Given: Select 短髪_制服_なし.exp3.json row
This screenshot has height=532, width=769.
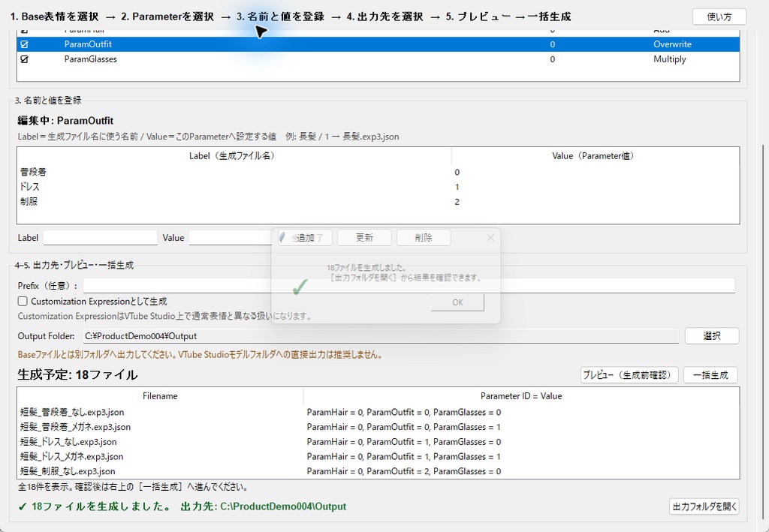Looking at the screenshot, I should (x=378, y=471).
